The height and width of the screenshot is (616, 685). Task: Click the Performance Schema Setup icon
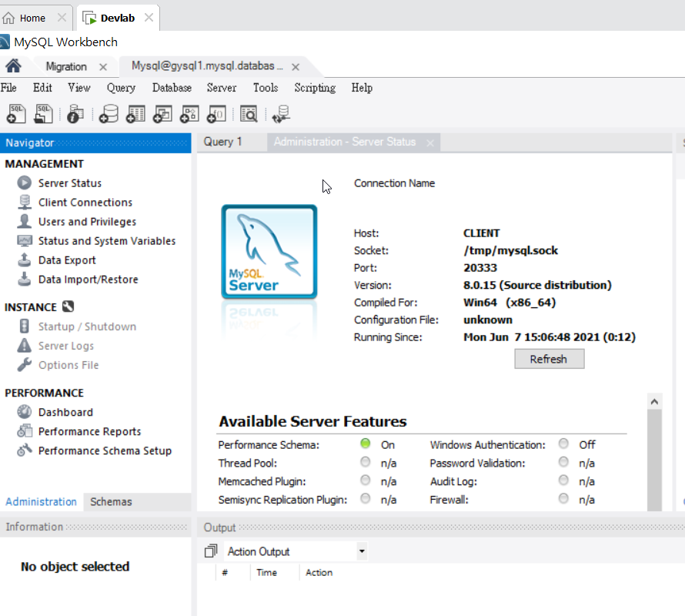pyautogui.click(x=25, y=450)
